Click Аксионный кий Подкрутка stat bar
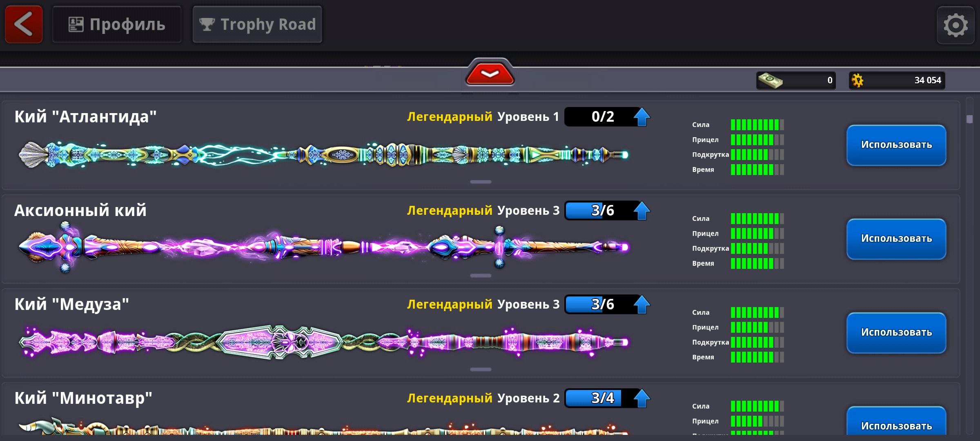 tap(757, 249)
